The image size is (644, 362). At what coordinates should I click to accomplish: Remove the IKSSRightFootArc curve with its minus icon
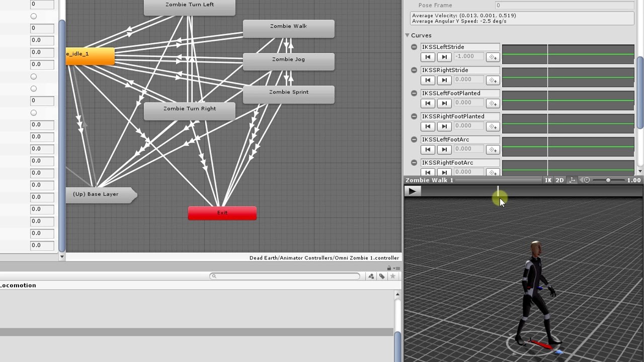pos(414,162)
